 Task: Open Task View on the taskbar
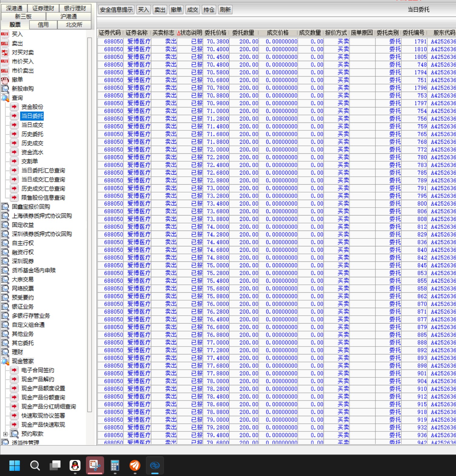point(55,465)
